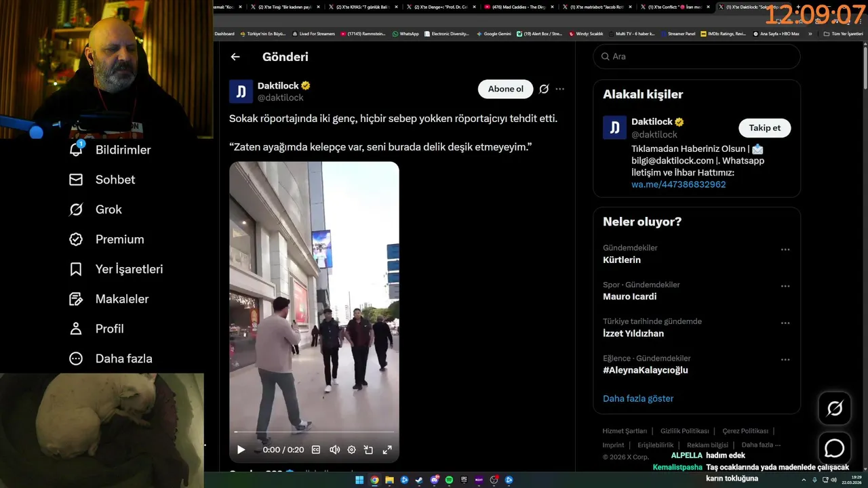Enter video fullscreen mode
Screen dimensions: 868x488
387,449
